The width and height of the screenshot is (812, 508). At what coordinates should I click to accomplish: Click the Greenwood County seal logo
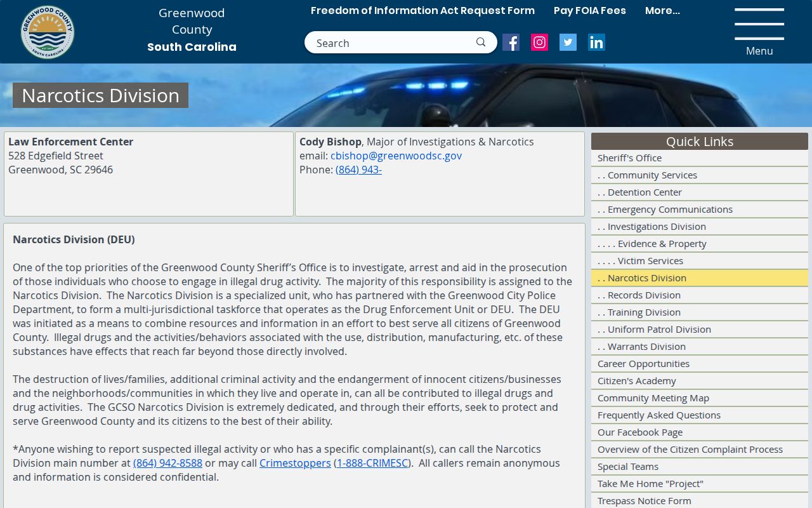[48, 32]
